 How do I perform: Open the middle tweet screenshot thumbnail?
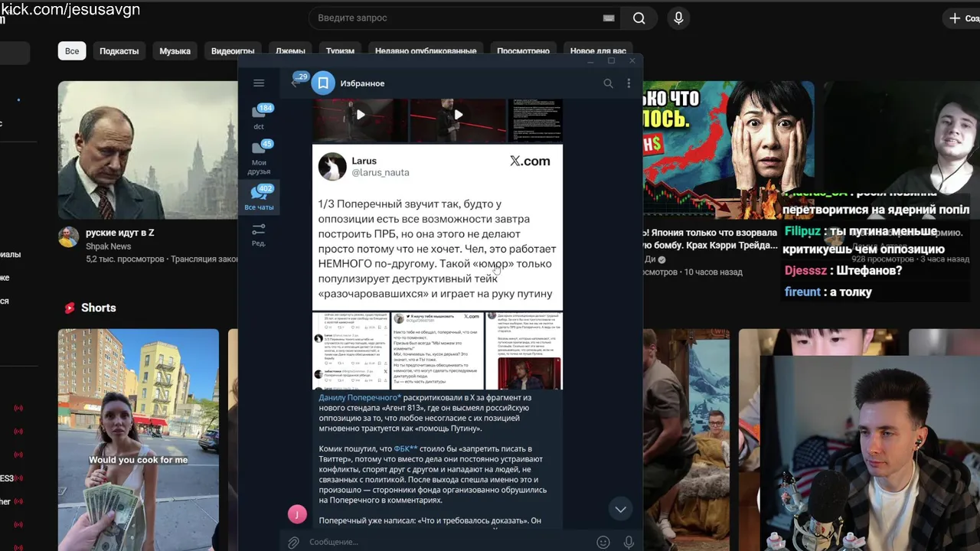click(x=437, y=350)
